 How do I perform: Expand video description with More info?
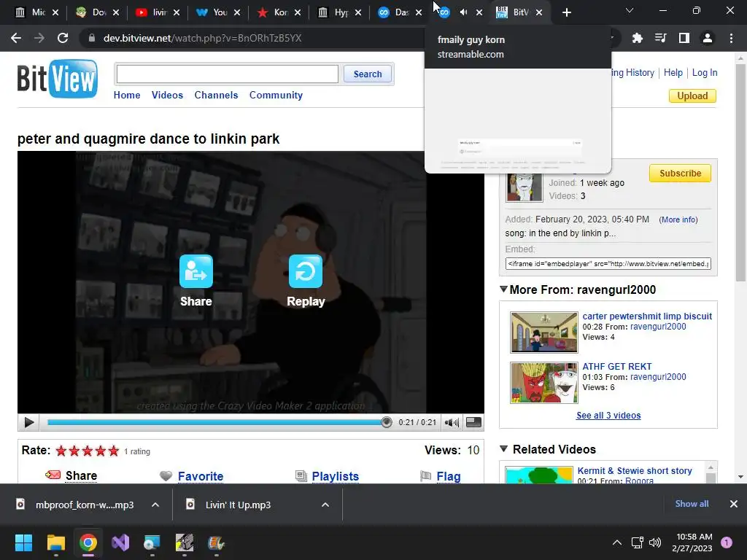(x=678, y=219)
